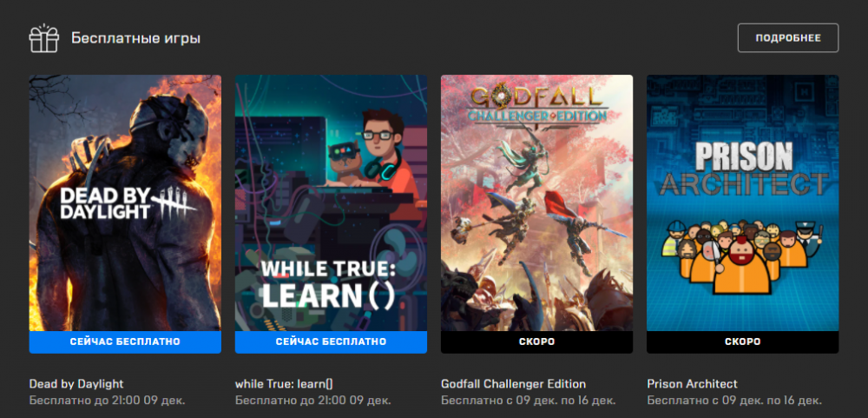The width and height of the screenshot is (868, 418).
Task: Open the ПОДРОБНЕЕ button
Action: 788,38
